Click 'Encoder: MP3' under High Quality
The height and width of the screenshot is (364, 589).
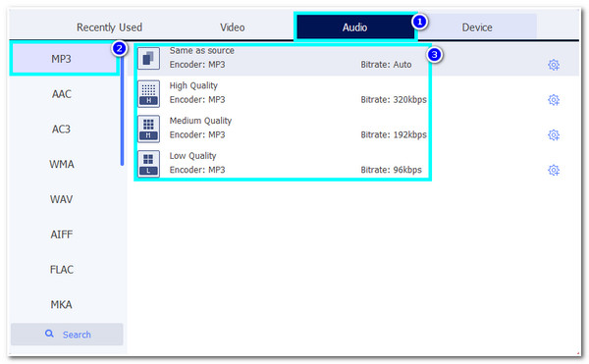click(x=197, y=100)
